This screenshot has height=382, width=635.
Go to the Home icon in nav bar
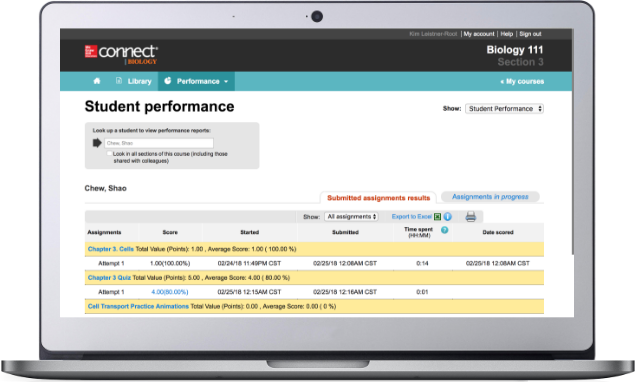coord(97,81)
